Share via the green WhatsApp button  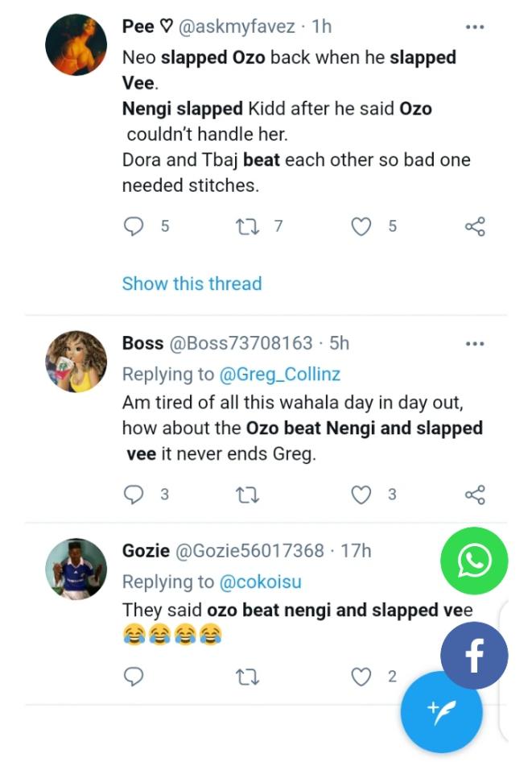tap(474, 561)
